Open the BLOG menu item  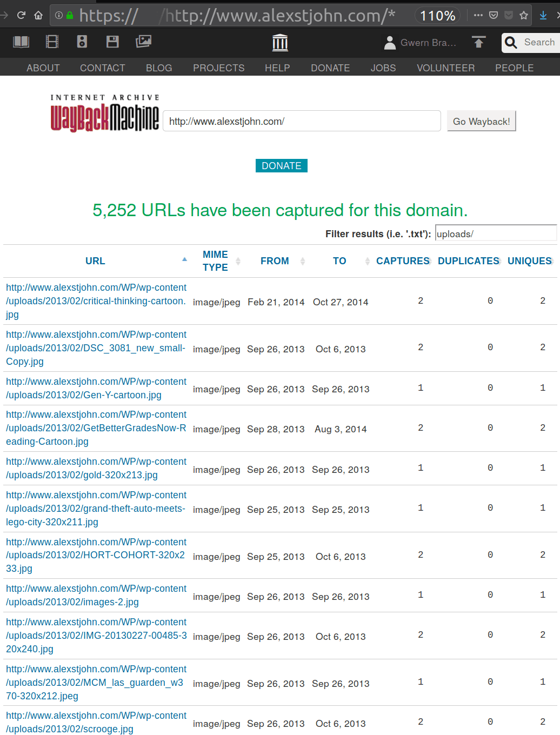click(159, 68)
